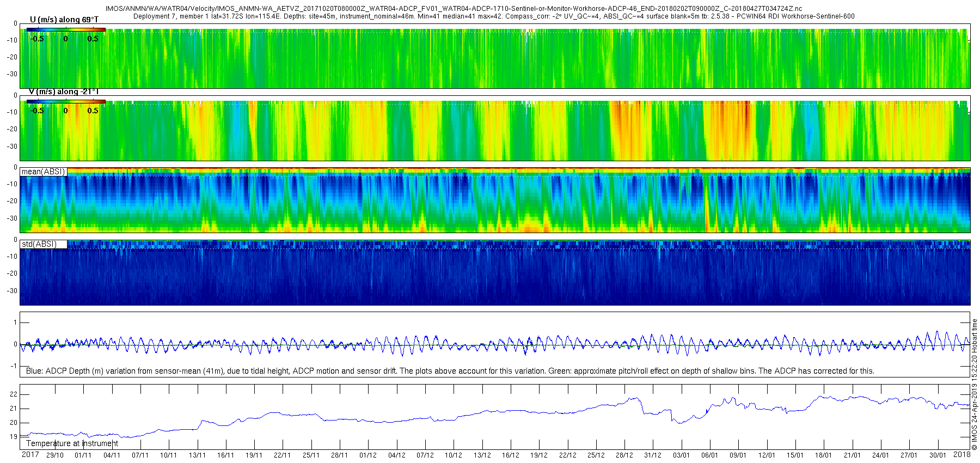Image resolution: width=980 pixels, height=463 pixels.
Task: Click the '1' tick on the depth variation axis
Action: pyautogui.click(x=15, y=322)
